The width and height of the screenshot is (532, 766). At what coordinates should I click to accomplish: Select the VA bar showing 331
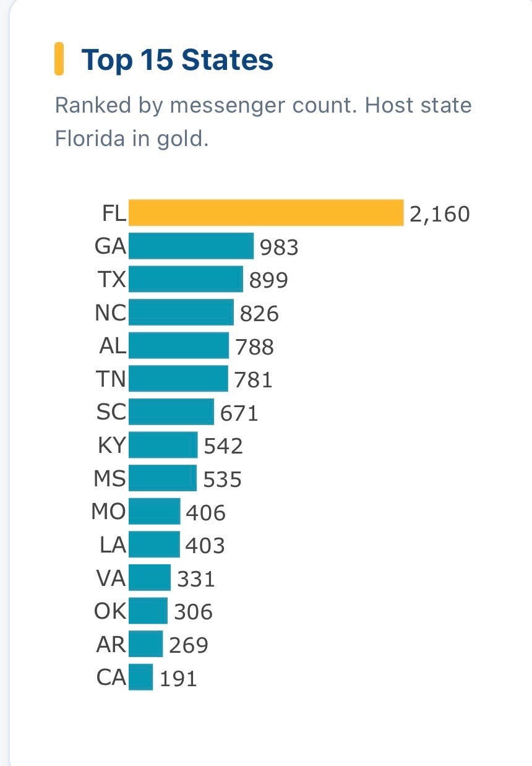tap(150, 577)
